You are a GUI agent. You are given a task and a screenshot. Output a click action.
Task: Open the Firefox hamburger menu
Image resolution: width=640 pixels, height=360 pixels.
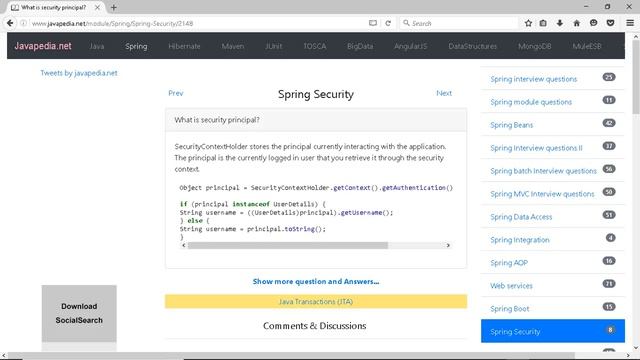(630, 23)
